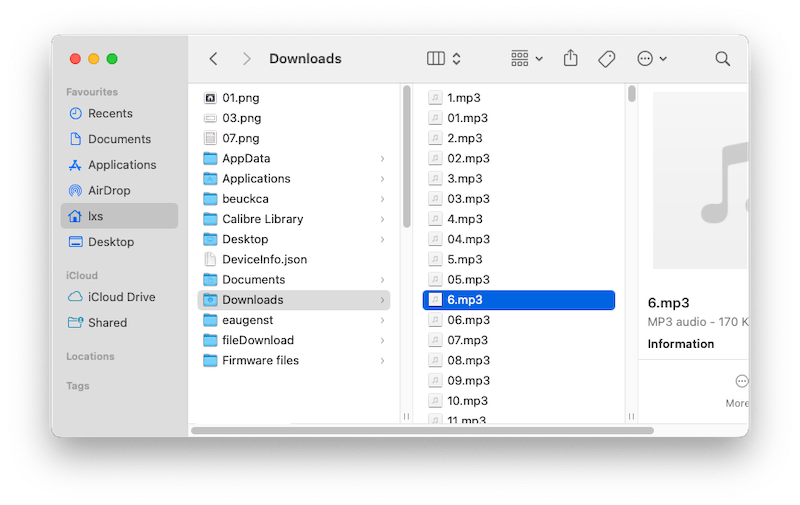Open the action ellipsis dropdown menu
This screenshot has height=505, width=800.
pos(651,59)
